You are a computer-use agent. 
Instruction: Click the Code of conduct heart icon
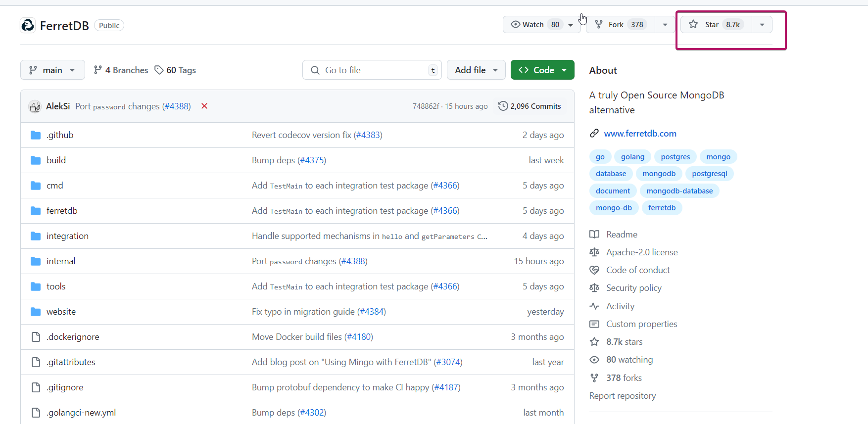(x=594, y=270)
